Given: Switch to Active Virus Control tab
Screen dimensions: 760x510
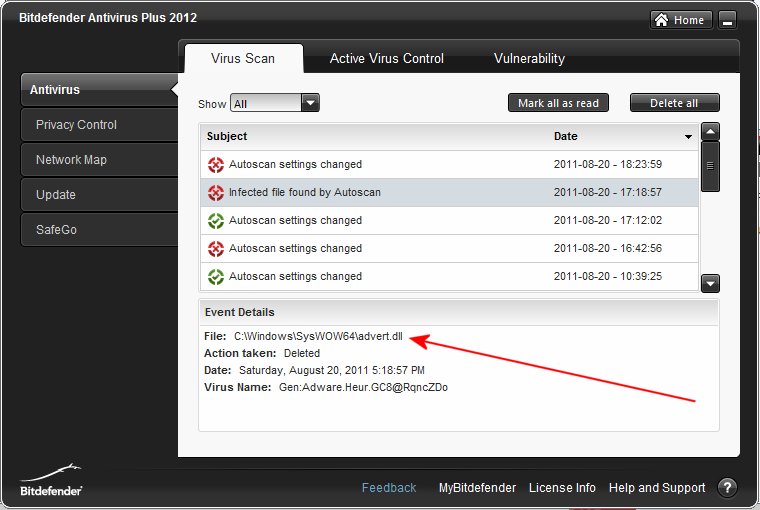Looking at the screenshot, I should (387, 59).
